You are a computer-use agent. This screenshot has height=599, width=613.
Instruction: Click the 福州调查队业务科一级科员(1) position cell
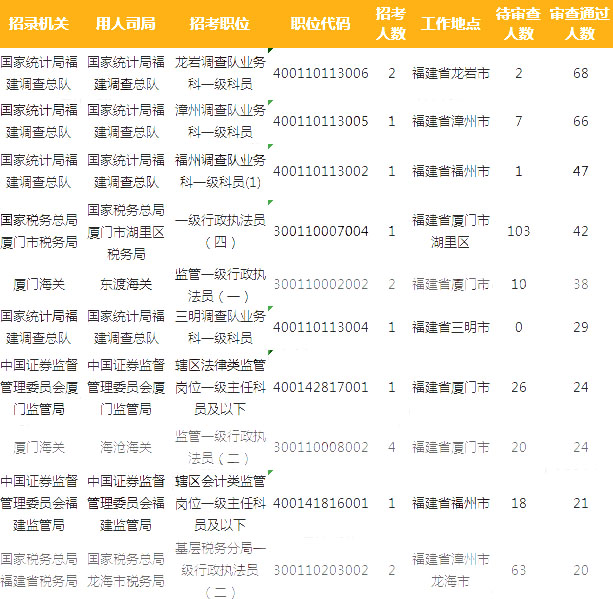pos(219,171)
